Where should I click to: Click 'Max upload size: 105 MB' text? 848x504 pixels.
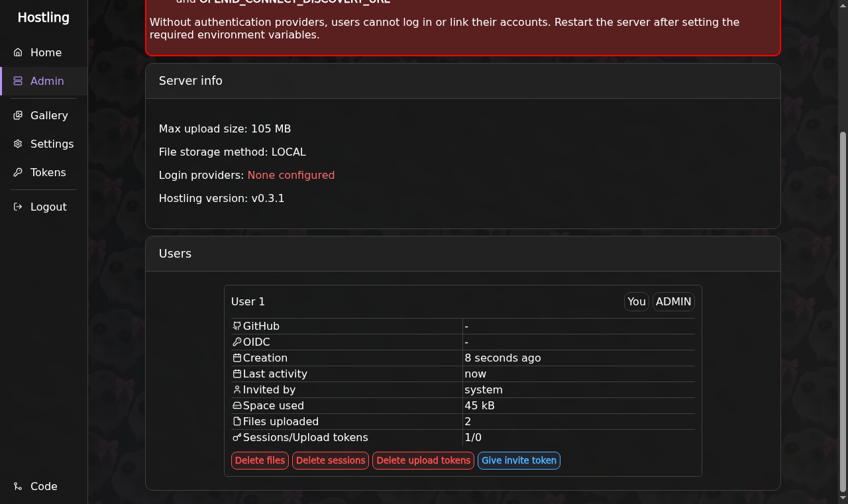tap(225, 128)
